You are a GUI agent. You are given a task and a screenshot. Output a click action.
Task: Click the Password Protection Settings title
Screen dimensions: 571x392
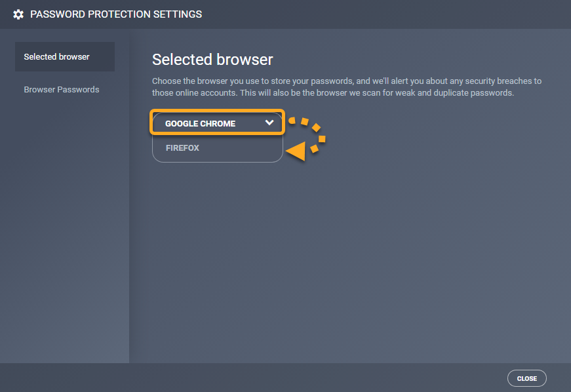116,14
